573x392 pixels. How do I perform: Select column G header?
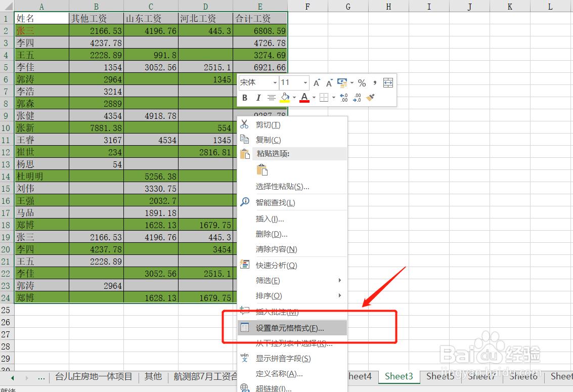348,6
